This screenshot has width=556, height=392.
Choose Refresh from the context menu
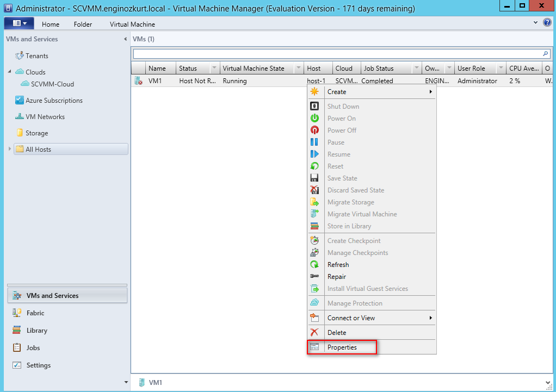(x=372, y=264)
